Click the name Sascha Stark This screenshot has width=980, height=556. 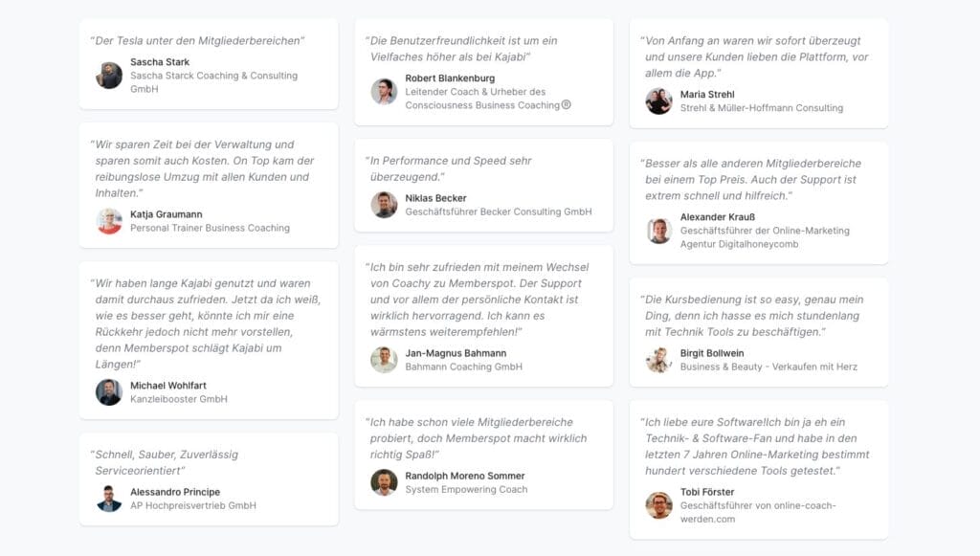[x=160, y=62]
